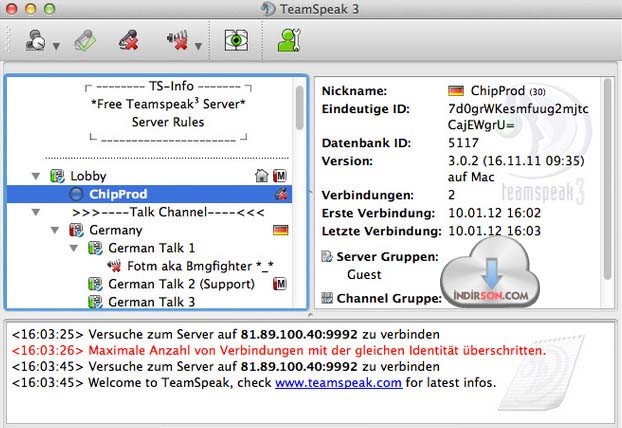Select the >>>----Talk Channel----<<< row
The height and width of the screenshot is (428, 622).
click(168, 212)
